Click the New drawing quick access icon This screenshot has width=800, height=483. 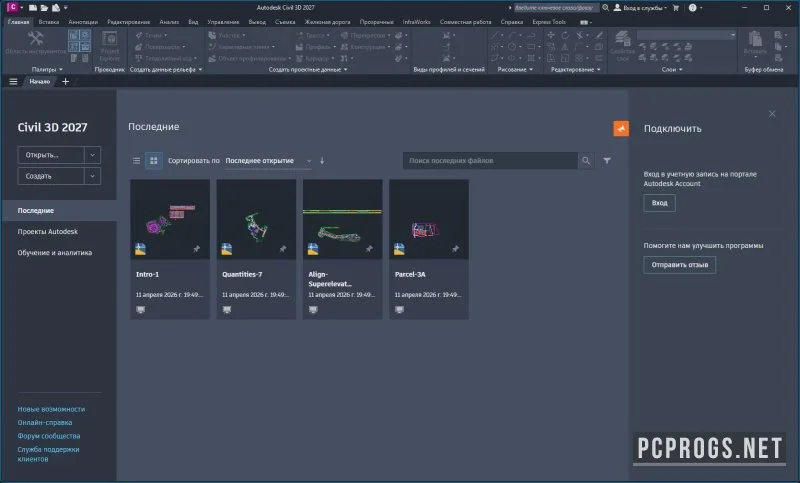coord(33,8)
